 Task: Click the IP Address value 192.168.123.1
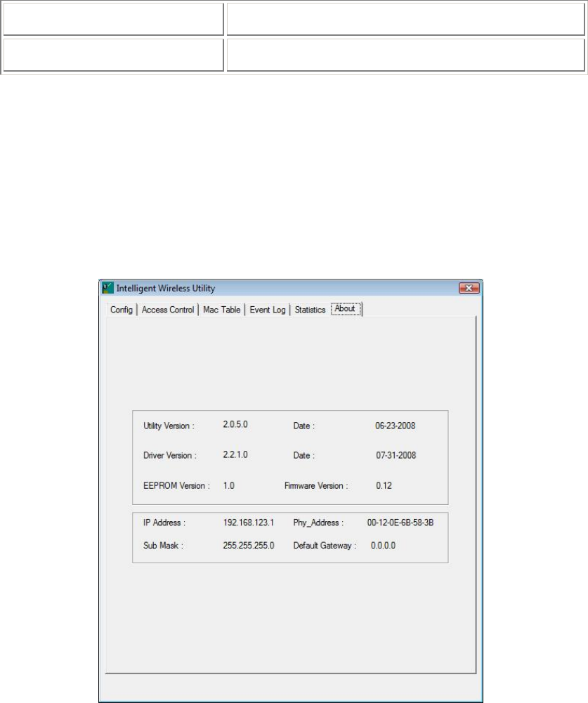point(249,523)
